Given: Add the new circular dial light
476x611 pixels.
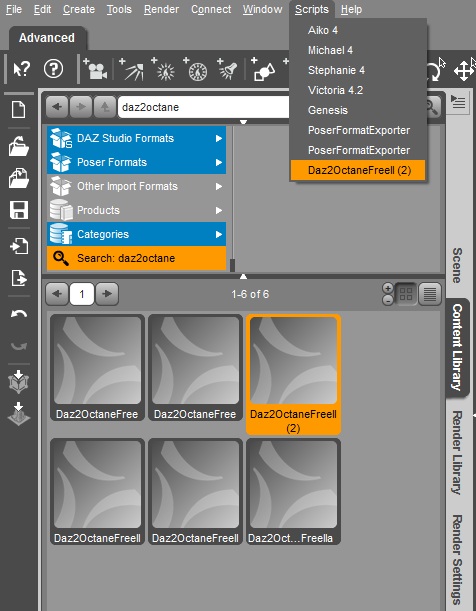Looking at the screenshot, I should [x=195, y=69].
